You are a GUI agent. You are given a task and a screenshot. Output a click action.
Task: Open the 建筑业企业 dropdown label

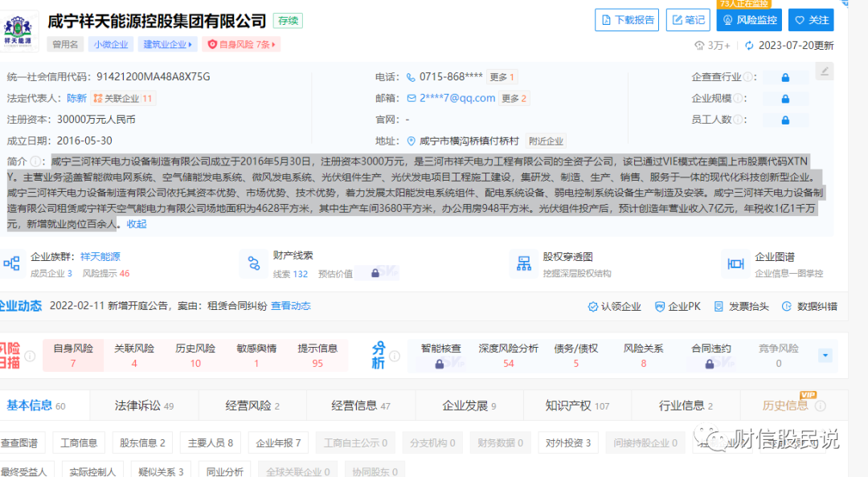click(167, 43)
